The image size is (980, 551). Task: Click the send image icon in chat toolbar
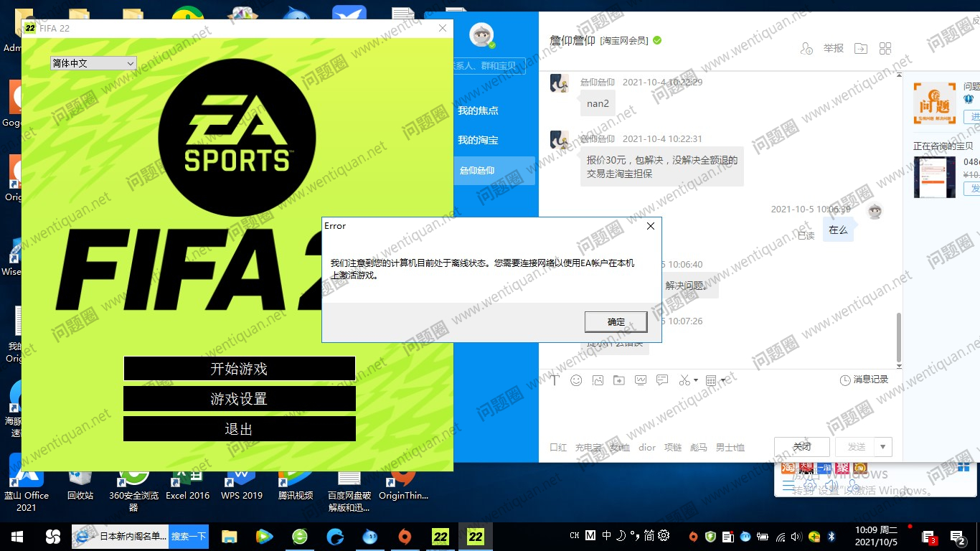[x=598, y=380]
